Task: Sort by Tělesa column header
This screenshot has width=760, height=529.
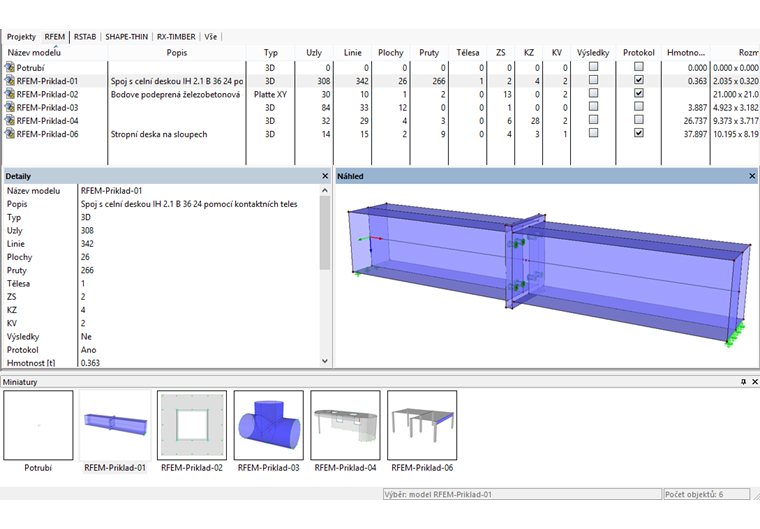Action: pos(467,52)
